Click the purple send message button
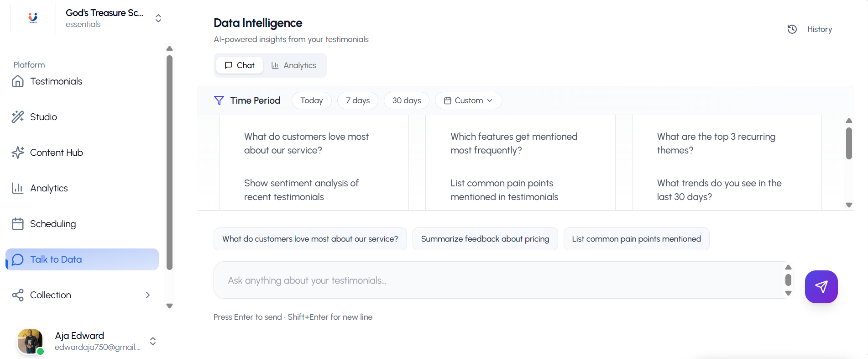This screenshot has height=359, width=868. tap(821, 287)
